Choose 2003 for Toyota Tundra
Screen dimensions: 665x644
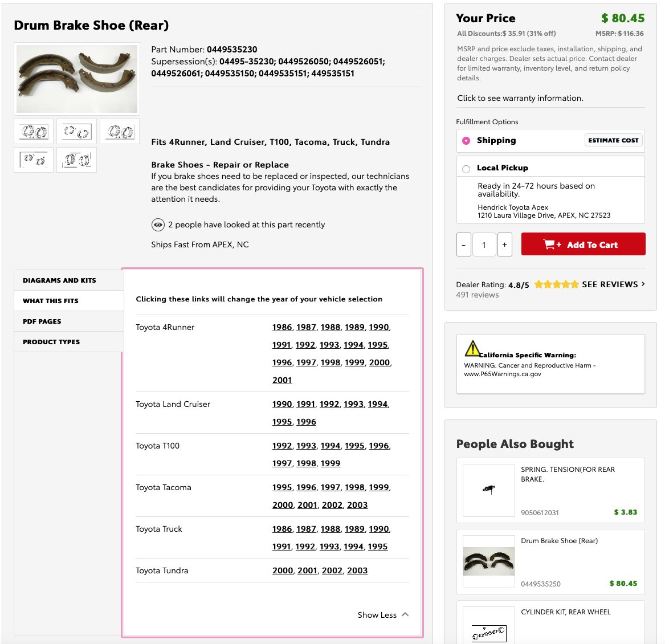pyautogui.click(x=357, y=570)
